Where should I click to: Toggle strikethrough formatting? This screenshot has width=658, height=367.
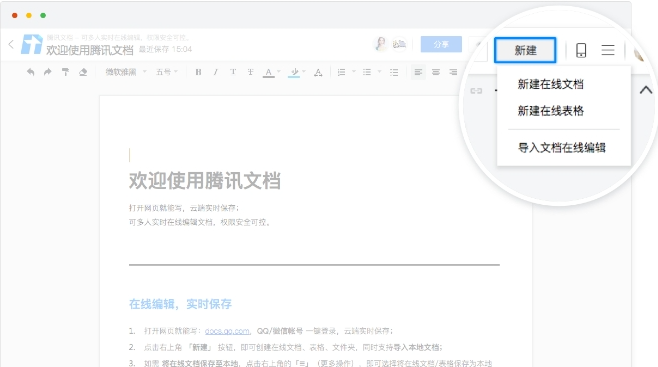250,72
